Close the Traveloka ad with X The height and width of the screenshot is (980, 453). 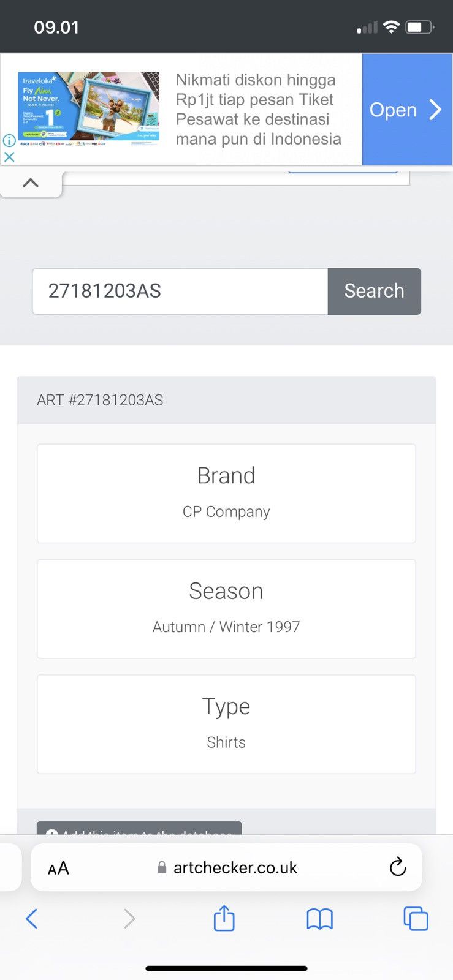(x=9, y=157)
